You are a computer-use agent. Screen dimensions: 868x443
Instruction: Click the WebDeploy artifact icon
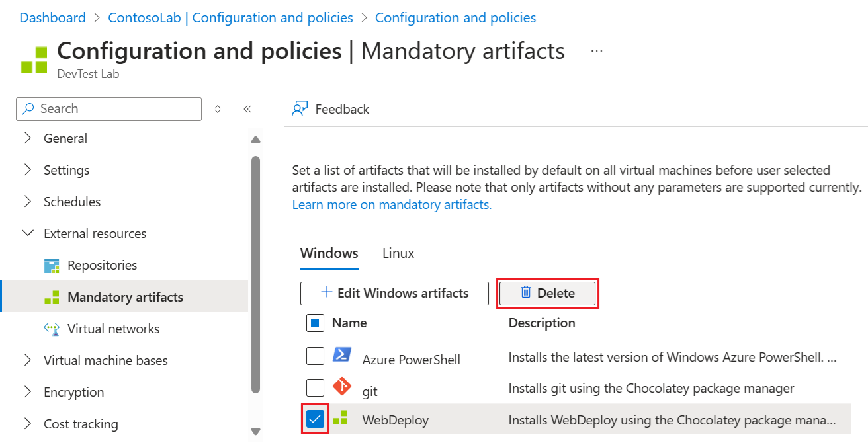[340, 417]
